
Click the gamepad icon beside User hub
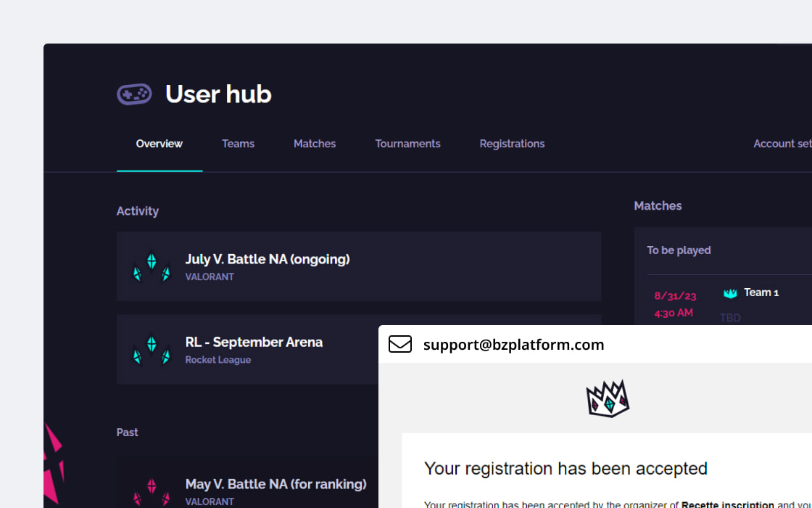pos(134,94)
